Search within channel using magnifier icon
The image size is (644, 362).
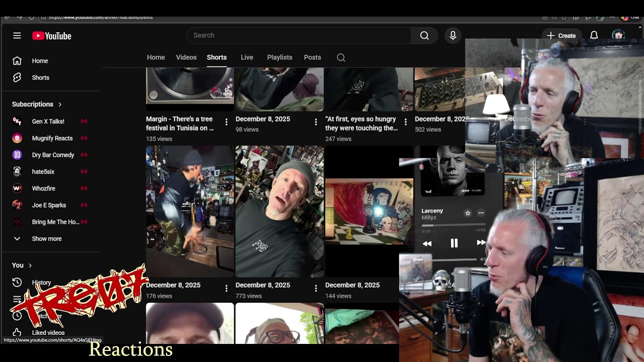(x=341, y=57)
